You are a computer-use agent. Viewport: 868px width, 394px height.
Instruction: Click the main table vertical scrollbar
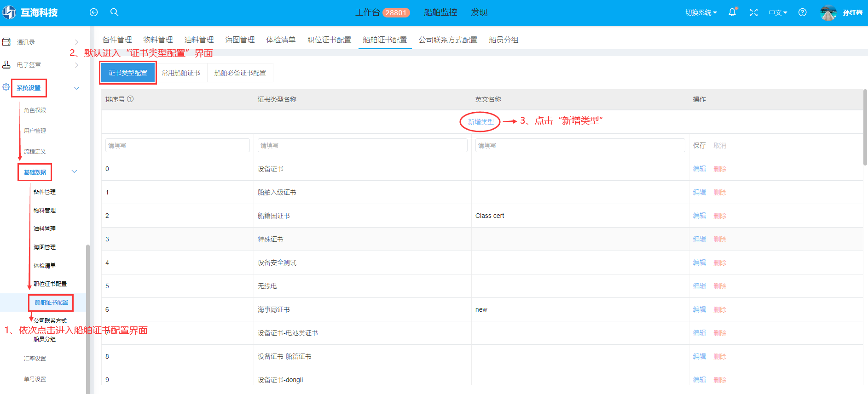[865, 127]
